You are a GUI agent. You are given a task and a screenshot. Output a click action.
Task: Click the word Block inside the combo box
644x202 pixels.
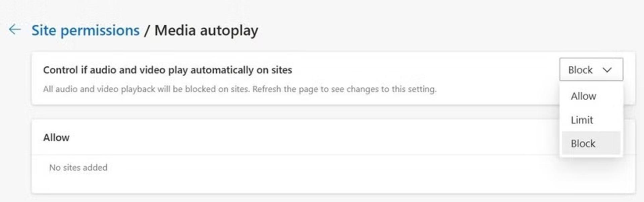tap(580, 70)
